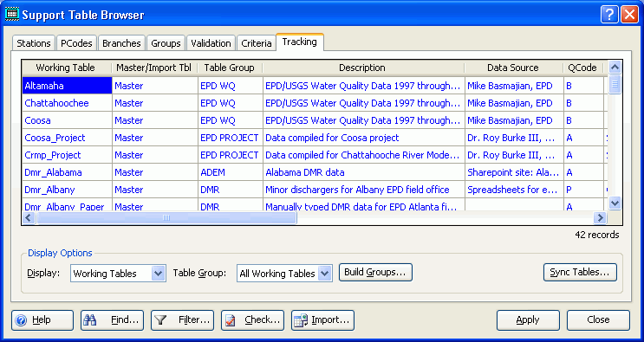
Task: Click the table's scroll down arrow
Action: (615, 203)
